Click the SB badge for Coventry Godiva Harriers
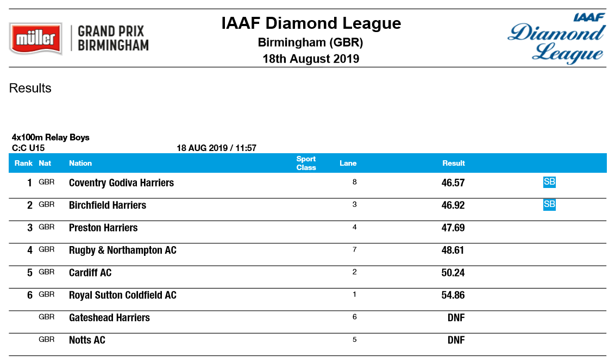 [549, 182]
